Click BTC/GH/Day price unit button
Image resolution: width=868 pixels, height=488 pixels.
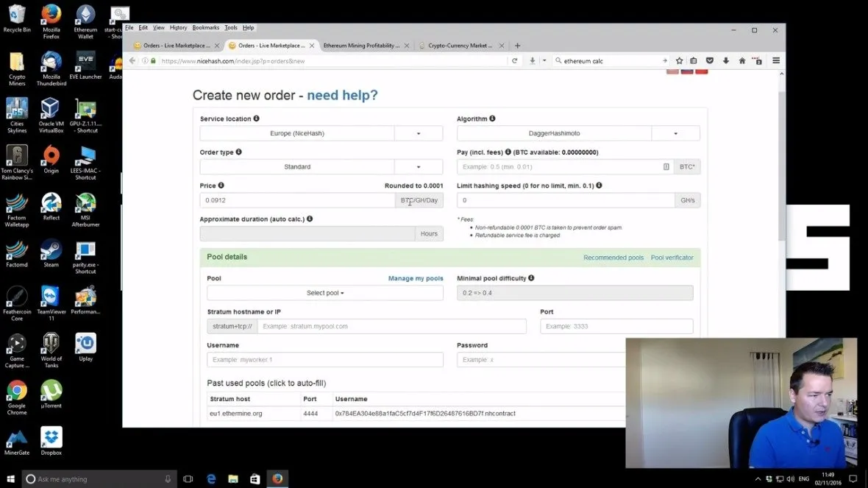point(419,200)
